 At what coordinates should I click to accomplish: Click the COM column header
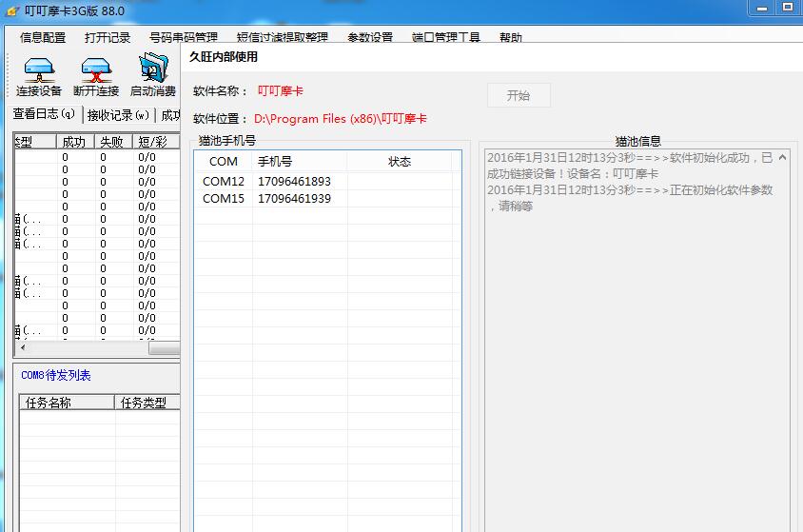pos(224,161)
